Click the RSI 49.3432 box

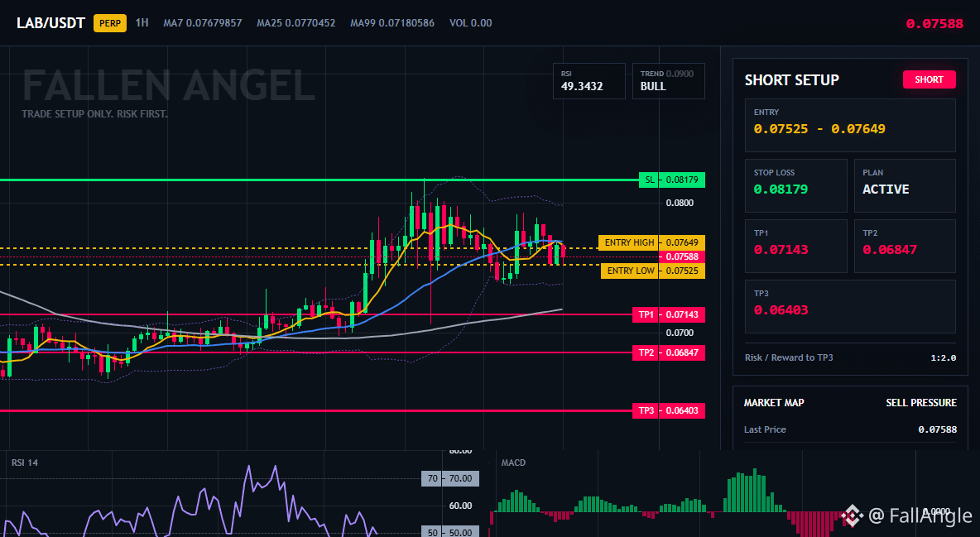click(588, 80)
